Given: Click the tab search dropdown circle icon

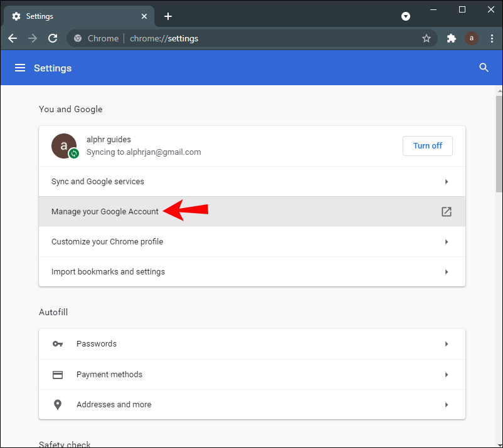Looking at the screenshot, I should pyautogui.click(x=406, y=16).
